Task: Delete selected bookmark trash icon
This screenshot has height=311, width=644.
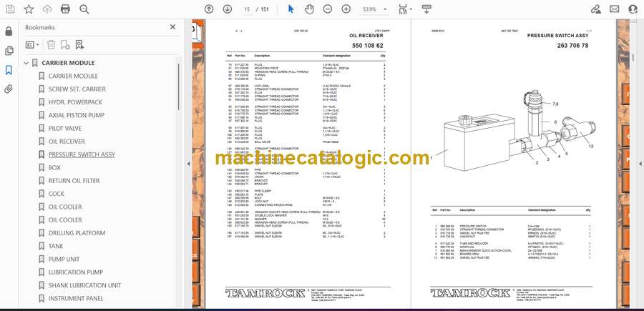Action: point(51,45)
